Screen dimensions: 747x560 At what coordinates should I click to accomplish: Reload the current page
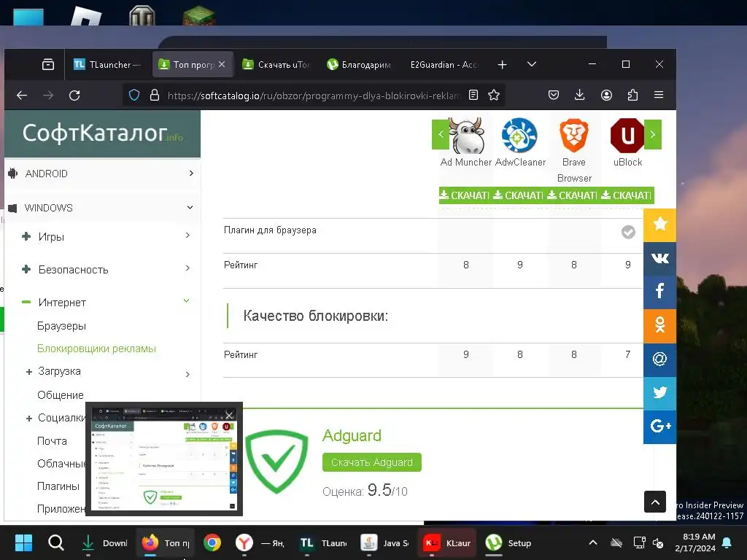75,96
